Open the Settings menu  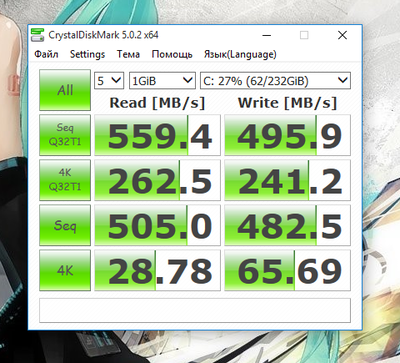pos(87,54)
